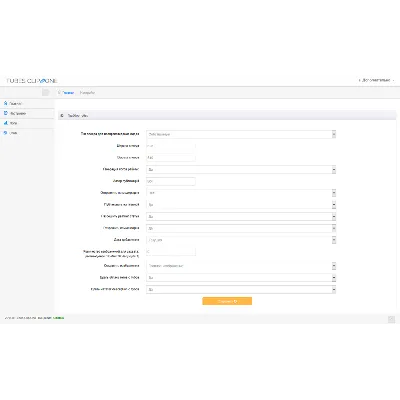Click the TUBES CLIPZONE logo
Viewport: 400px width, 400px height.
point(32,81)
